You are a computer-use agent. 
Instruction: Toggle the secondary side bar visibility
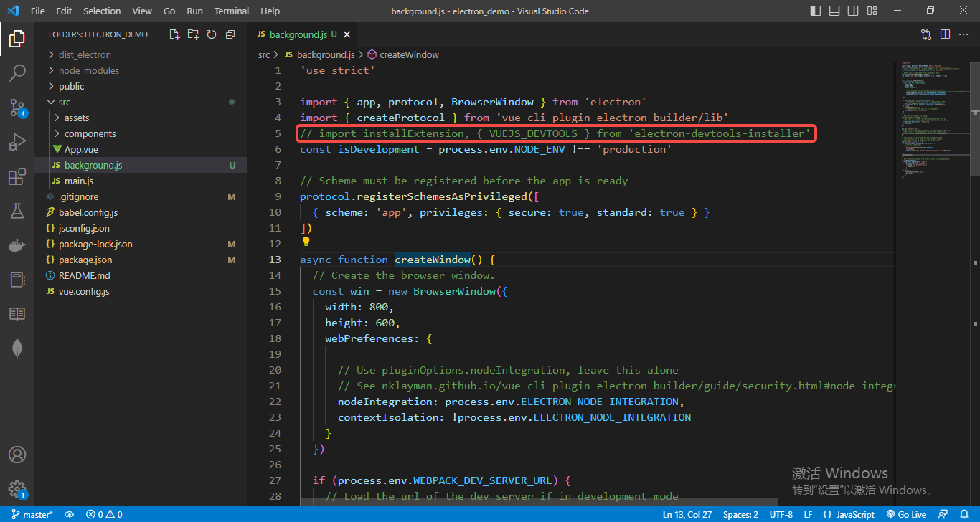pyautogui.click(x=852, y=11)
